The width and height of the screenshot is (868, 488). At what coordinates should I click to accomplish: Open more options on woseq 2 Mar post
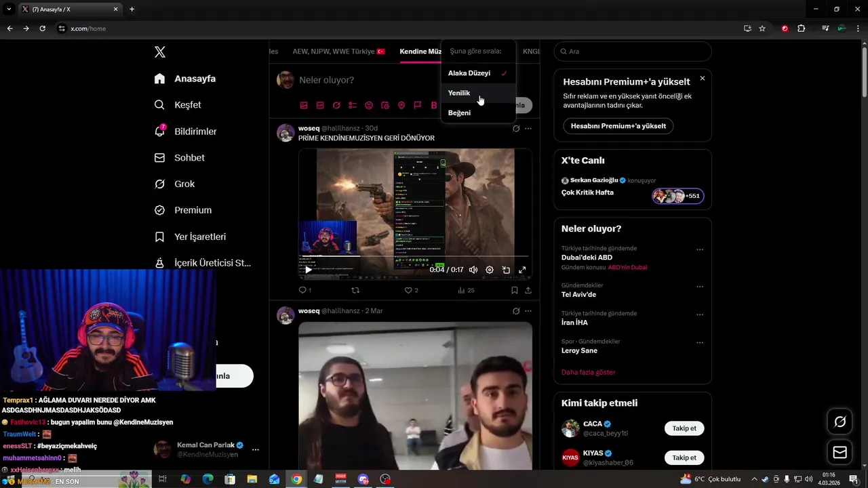tap(528, 311)
